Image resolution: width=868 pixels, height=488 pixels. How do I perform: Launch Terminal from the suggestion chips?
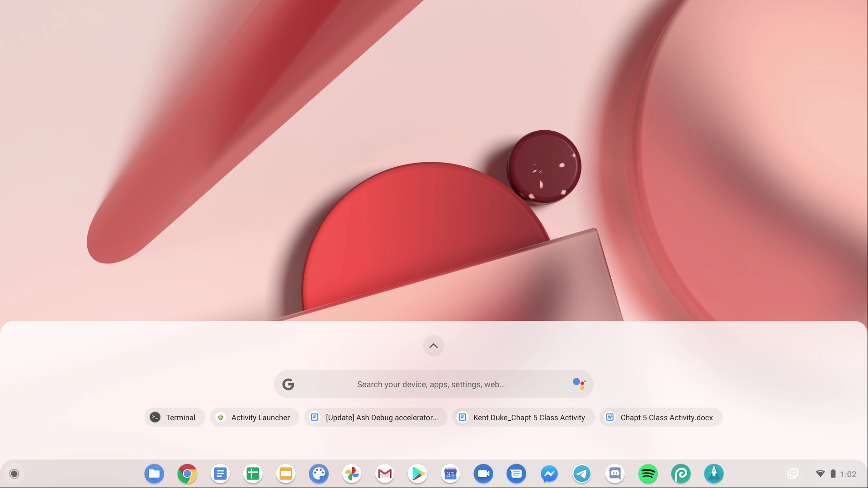175,417
